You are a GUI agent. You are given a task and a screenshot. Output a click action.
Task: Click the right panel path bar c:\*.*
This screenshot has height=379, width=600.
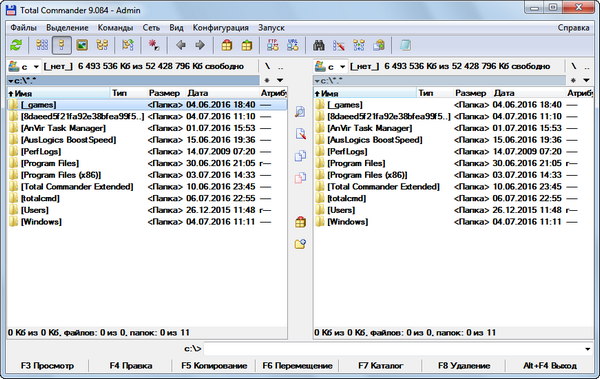coord(440,80)
